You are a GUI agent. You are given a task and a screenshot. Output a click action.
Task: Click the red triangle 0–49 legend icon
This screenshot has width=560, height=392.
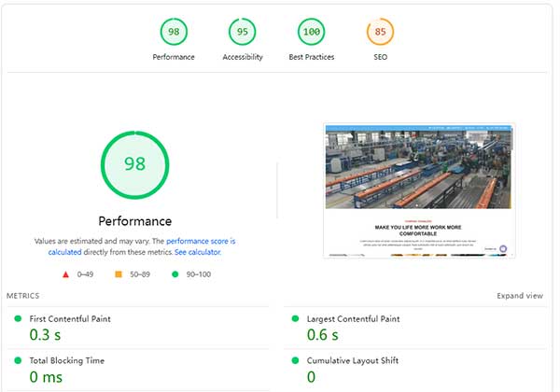click(65, 274)
